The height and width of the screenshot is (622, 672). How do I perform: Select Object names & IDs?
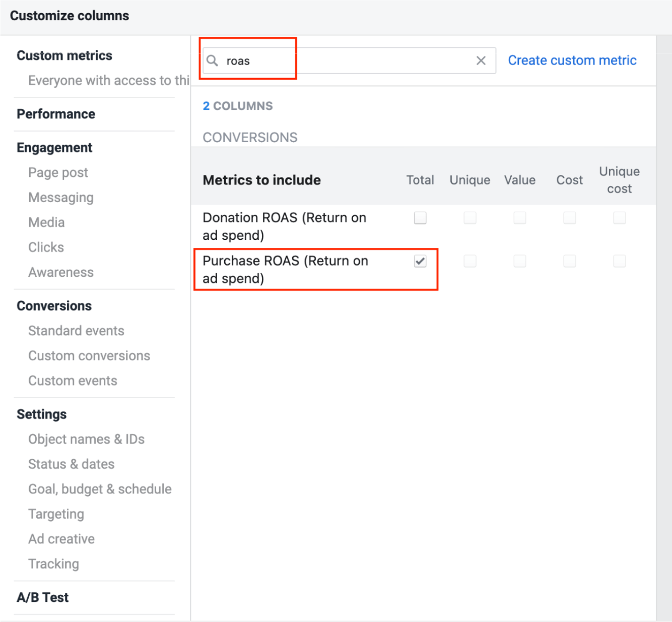pyautogui.click(x=86, y=439)
